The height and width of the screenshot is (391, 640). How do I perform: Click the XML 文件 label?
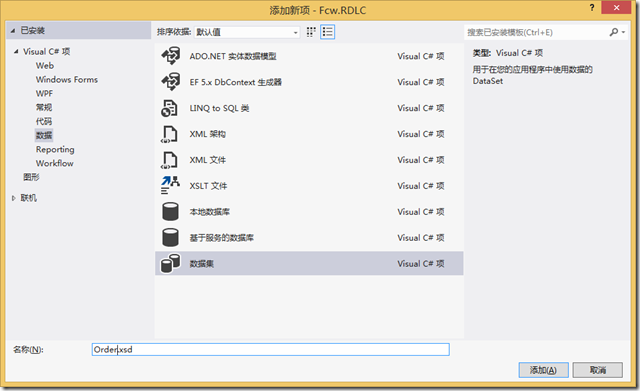[x=207, y=160]
